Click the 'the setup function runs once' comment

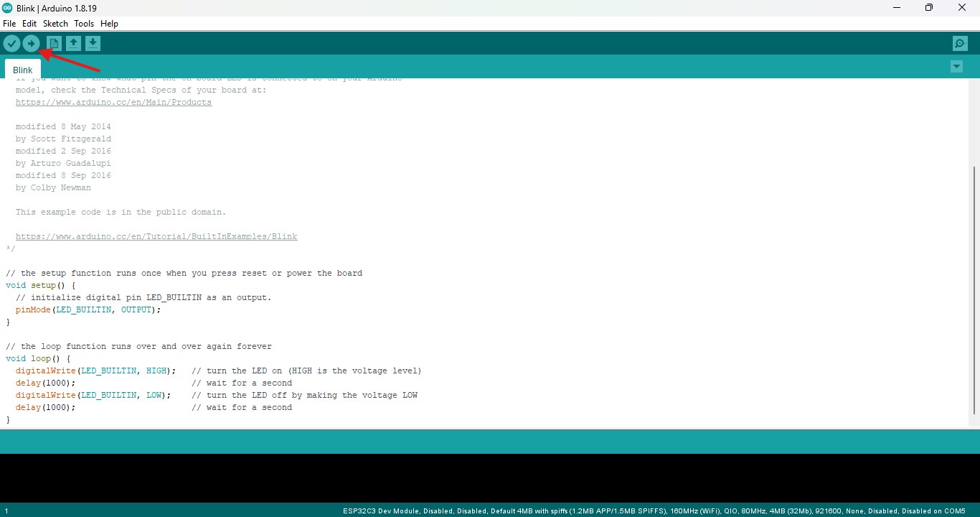184,273
